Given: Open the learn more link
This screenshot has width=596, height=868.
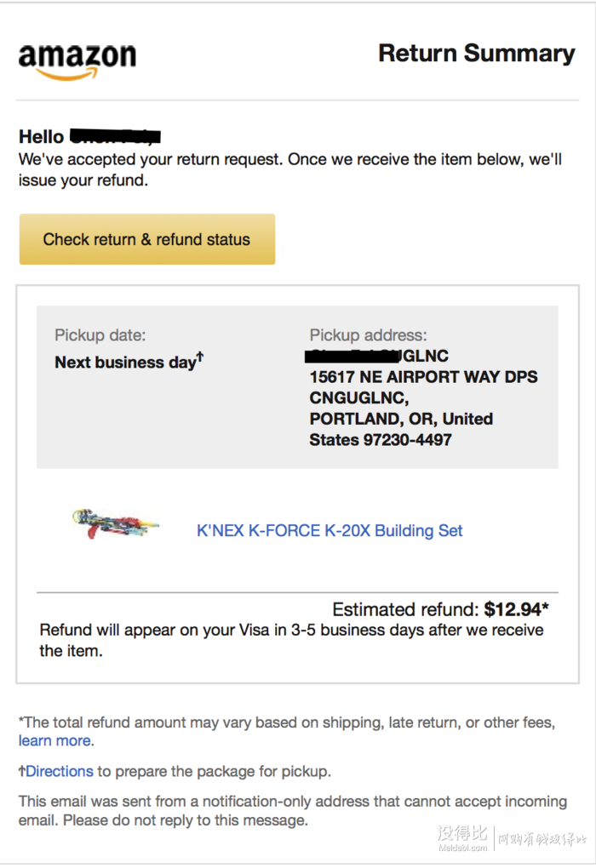Looking at the screenshot, I should coord(54,740).
